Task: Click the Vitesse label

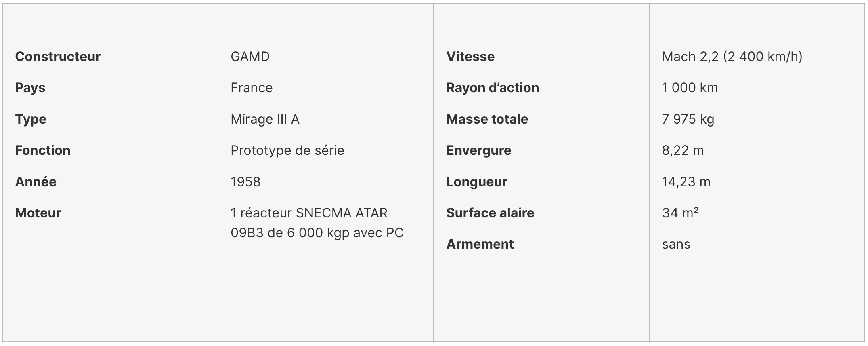Action: (470, 57)
